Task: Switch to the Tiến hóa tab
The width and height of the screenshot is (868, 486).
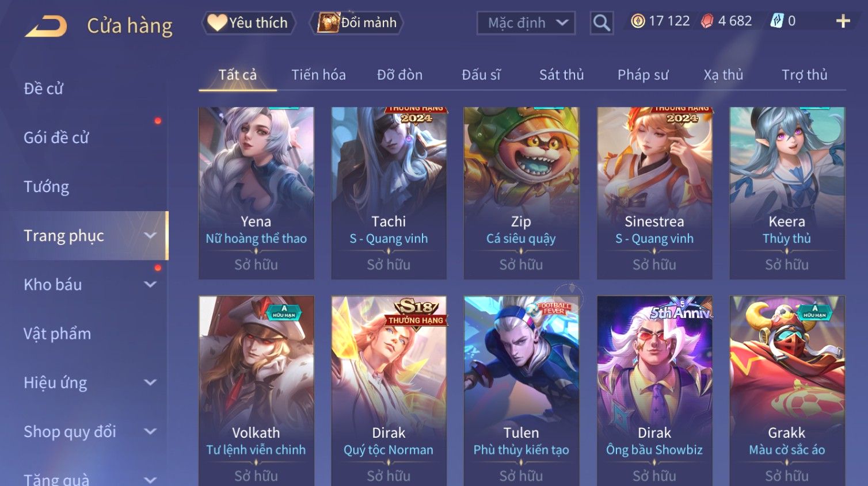Action: (318, 75)
